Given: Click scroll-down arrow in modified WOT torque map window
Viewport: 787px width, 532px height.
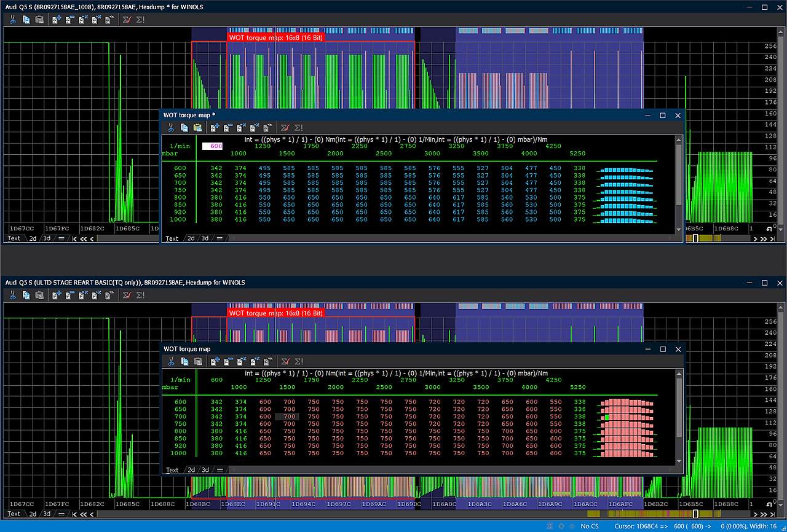Looking at the screenshot, I should [679, 229].
